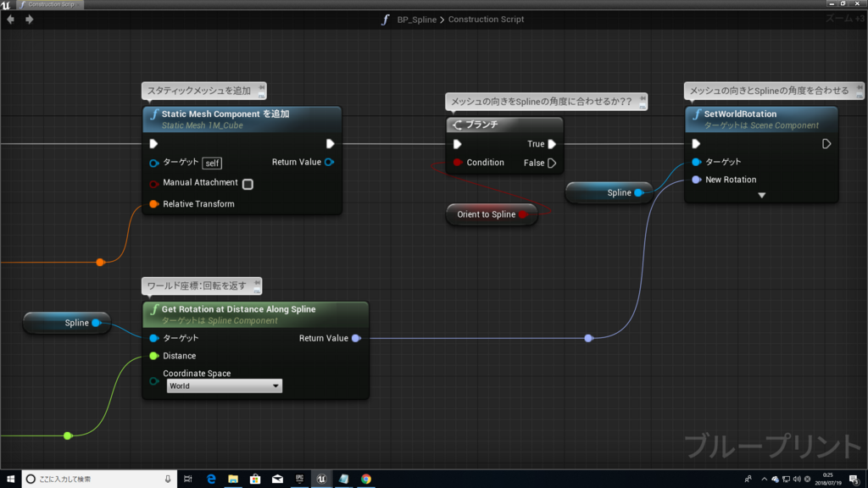Screen dimensions: 868x488
Task: Click the SetWorldRotation input exec pin
Action: click(x=696, y=144)
